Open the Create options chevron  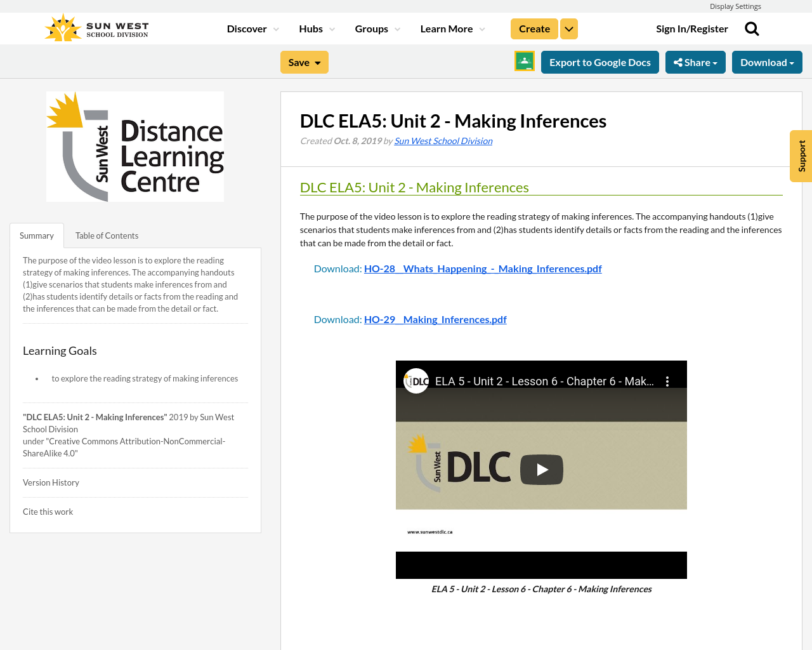click(x=568, y=28)
